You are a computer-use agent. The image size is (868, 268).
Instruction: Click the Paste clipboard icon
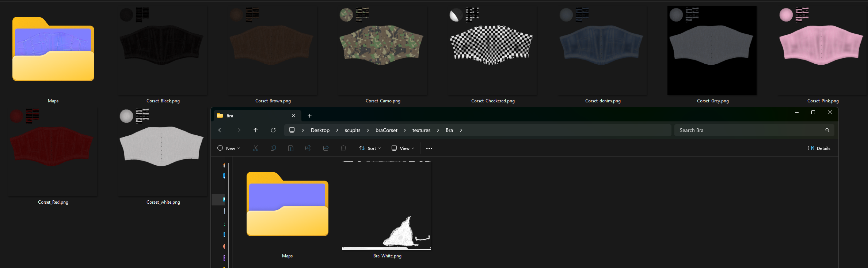coord(291,148)
